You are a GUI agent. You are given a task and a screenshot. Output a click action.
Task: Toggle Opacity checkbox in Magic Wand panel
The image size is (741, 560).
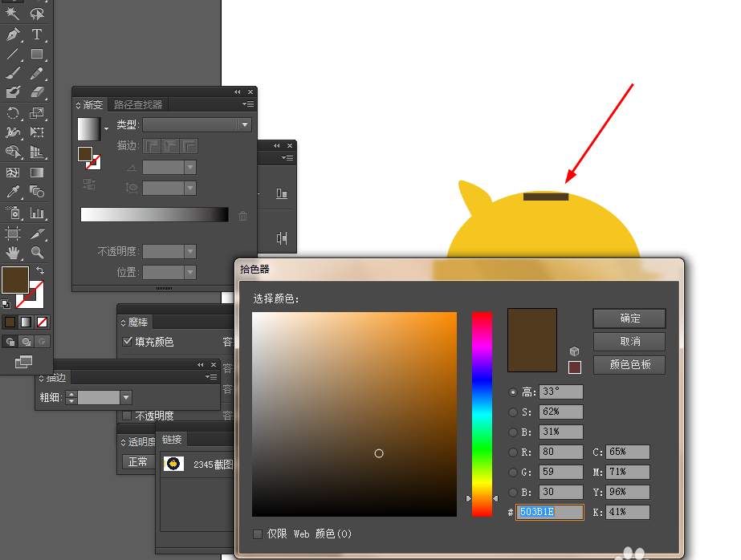click(127, 416)
